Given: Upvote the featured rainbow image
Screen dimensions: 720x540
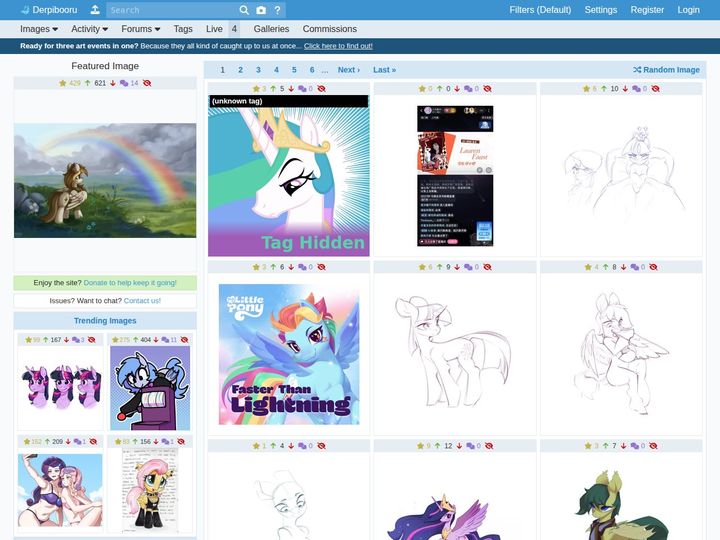Looking at the screenshot, I should tap(88, 83).
